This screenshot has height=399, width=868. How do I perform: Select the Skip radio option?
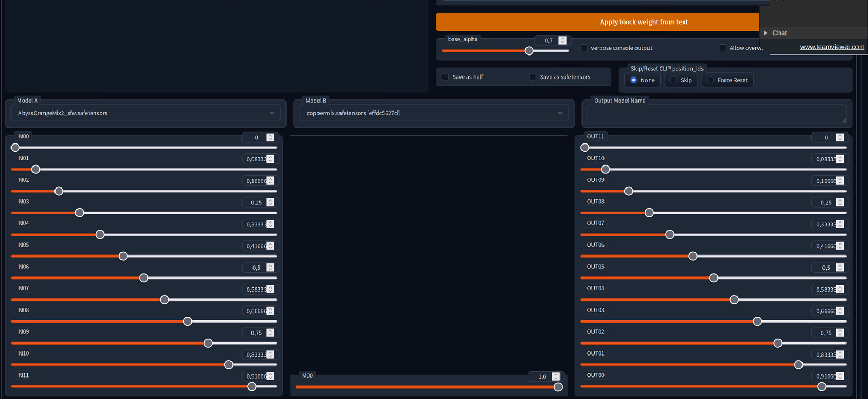point(674,80)
